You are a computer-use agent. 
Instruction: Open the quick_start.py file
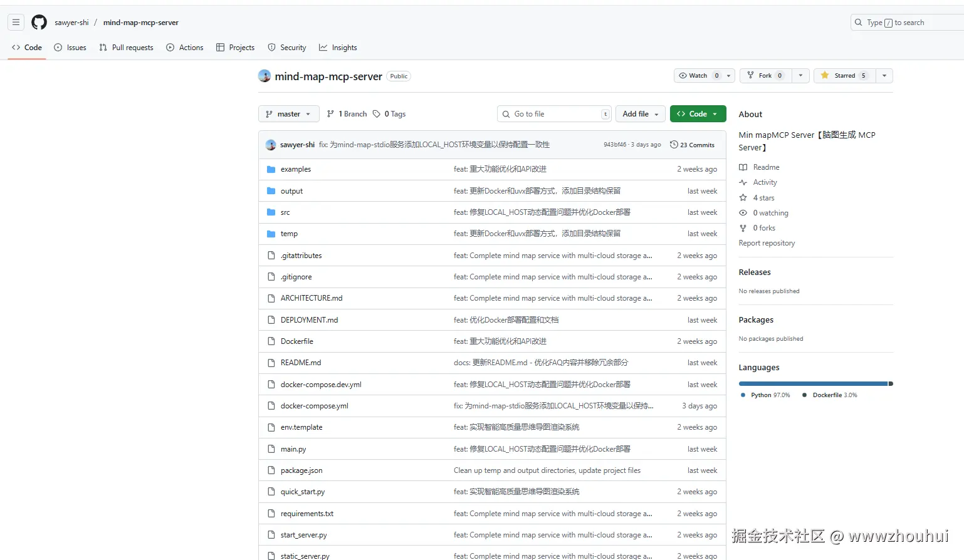pyautogui.click(x=303, y=492)
